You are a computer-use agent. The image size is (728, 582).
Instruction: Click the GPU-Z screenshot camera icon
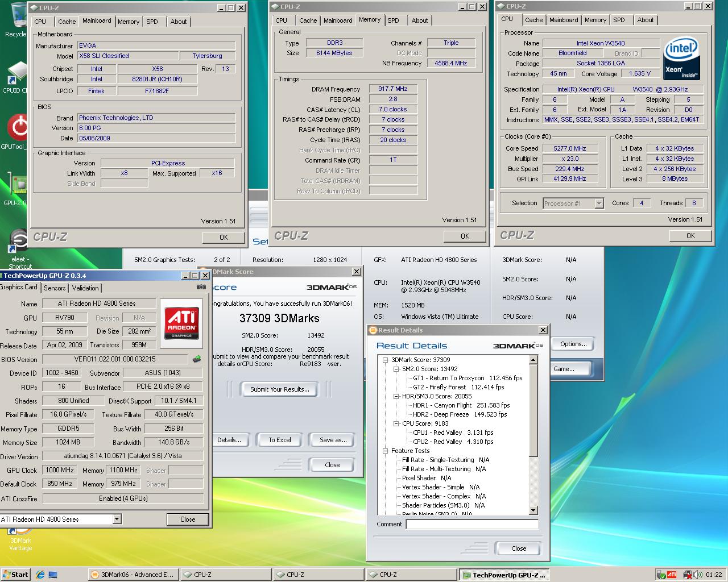200,287
